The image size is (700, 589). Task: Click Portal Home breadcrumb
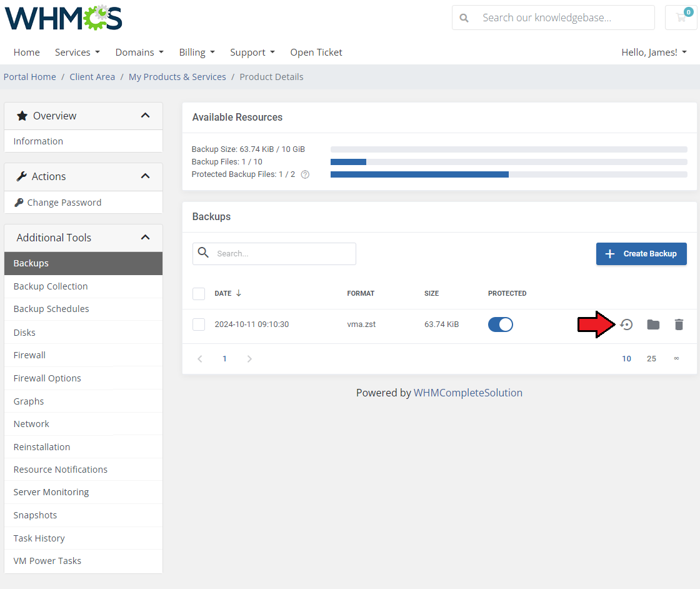(x=30, y=77)
